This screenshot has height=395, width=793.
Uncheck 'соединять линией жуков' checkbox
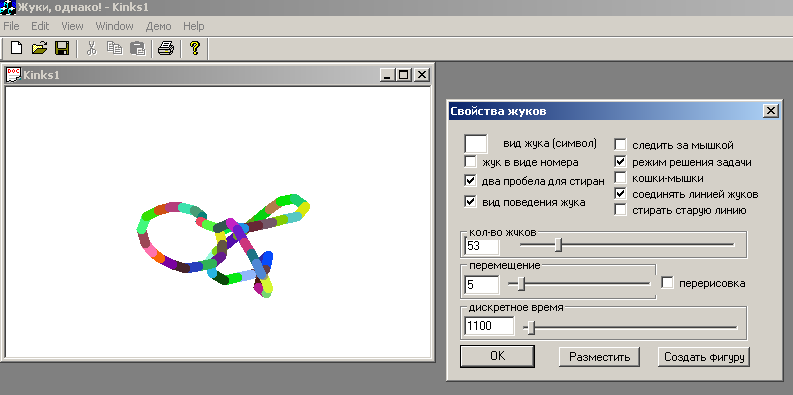pyautogui.click(x=621, y=194)
